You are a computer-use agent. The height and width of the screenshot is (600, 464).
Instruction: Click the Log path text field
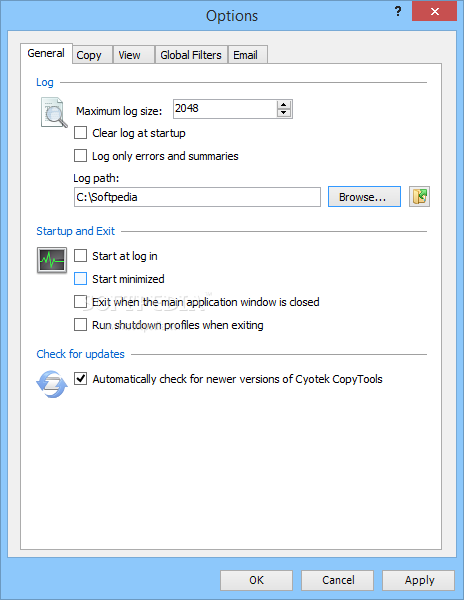click(x=197, y=197)
